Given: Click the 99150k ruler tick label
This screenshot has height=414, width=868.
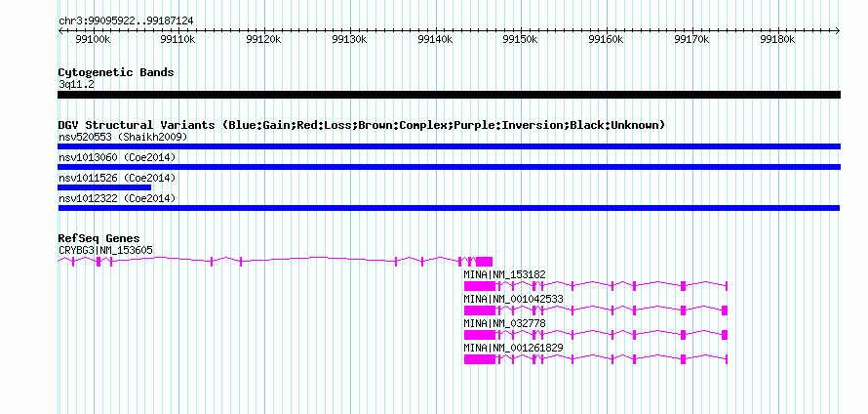Looking at the screenshot, I should pos(521,39).
